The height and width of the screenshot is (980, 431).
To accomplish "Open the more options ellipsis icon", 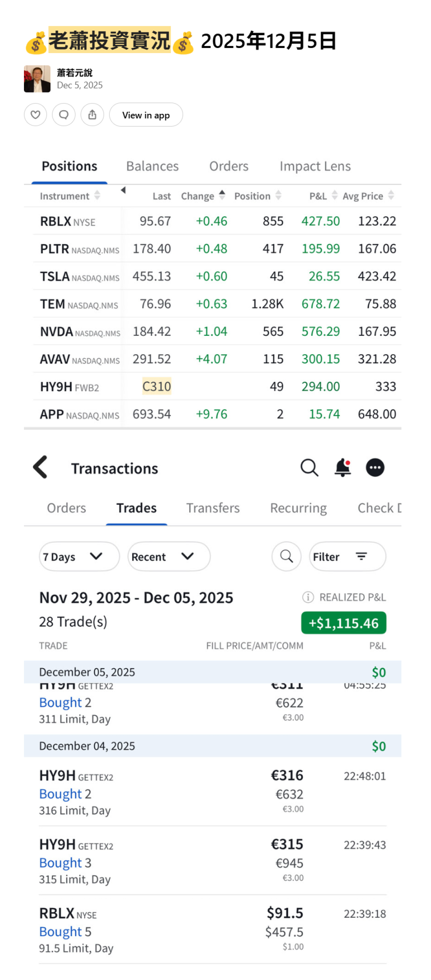I will [375, 468].
